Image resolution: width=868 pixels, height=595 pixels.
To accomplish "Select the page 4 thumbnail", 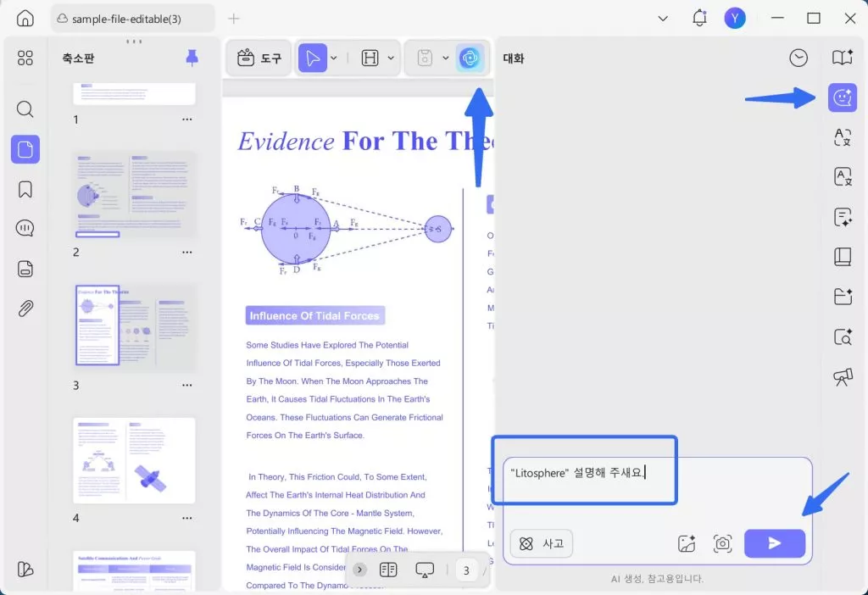I will pos(134,460).
